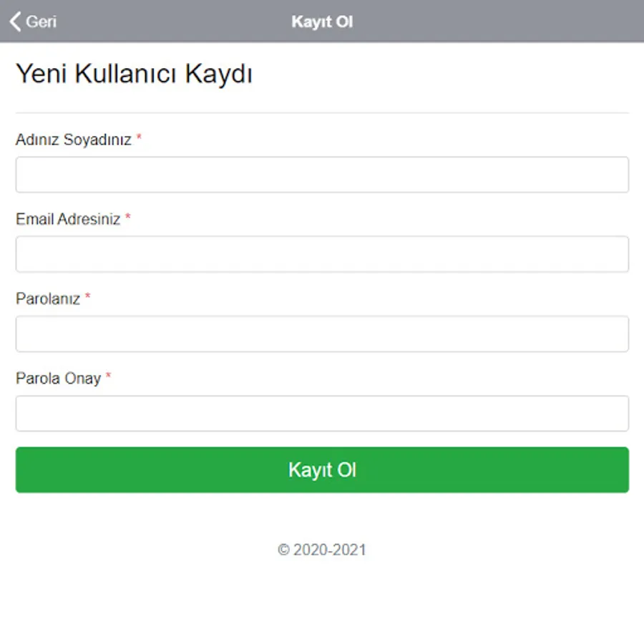Viewport: 644px width, 644px height.
Task: Click the Kayıt Ol header title
Action: [322, 21]
